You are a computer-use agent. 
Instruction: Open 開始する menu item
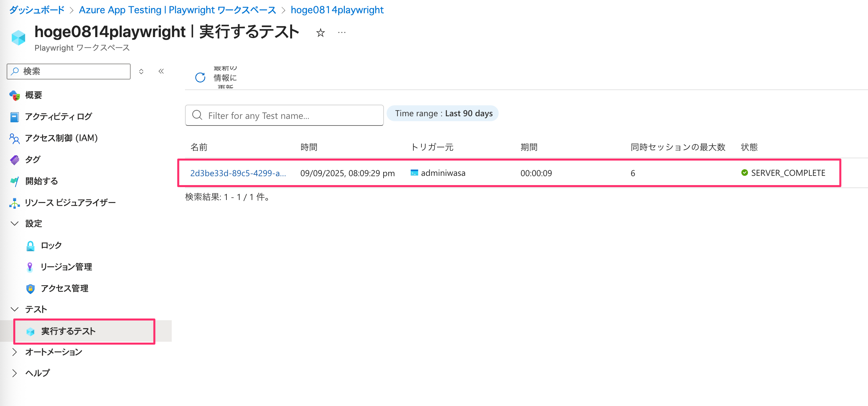tap(42, 181)
